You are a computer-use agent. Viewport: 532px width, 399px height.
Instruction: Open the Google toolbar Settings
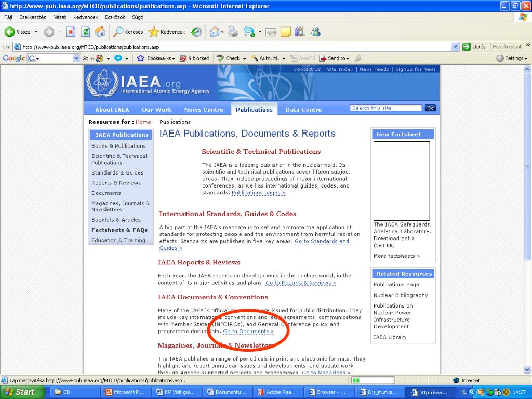pyautogui.click(x=512, y=58)
